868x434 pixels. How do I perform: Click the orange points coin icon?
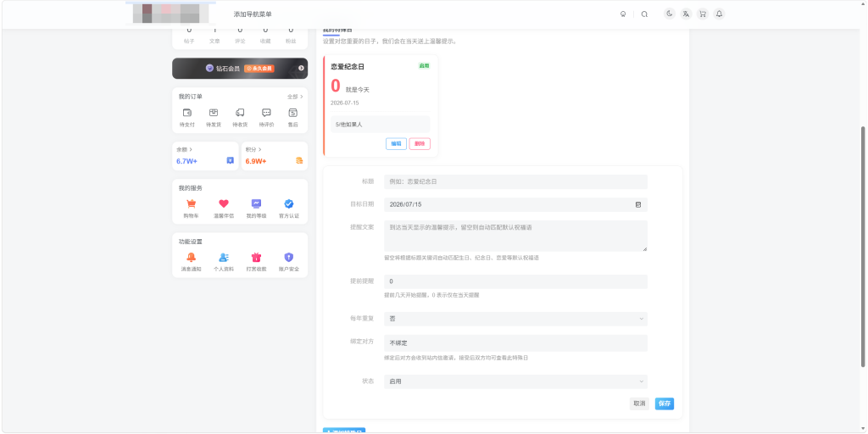[299, 160]
